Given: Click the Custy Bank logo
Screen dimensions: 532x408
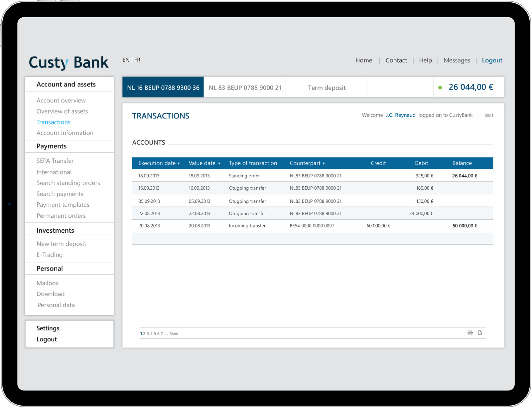Looking at the screenshot, I should (x=68, y=62).
